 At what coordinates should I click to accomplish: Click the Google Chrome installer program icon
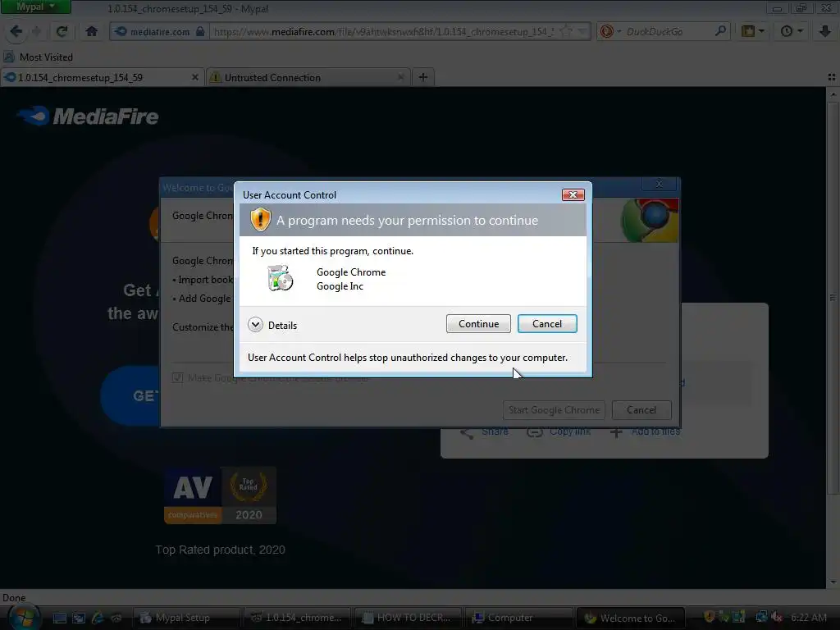(281, 278)
